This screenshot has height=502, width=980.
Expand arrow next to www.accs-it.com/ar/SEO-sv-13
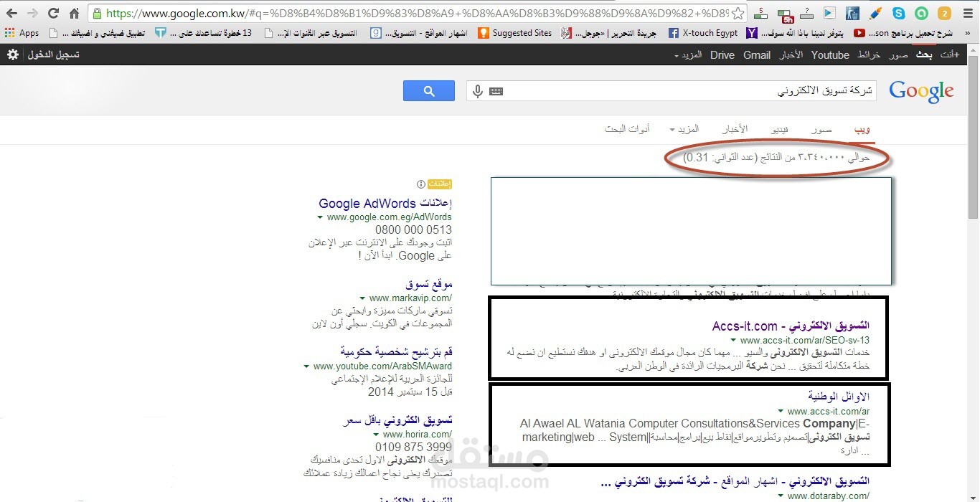[x=733, y=341]
